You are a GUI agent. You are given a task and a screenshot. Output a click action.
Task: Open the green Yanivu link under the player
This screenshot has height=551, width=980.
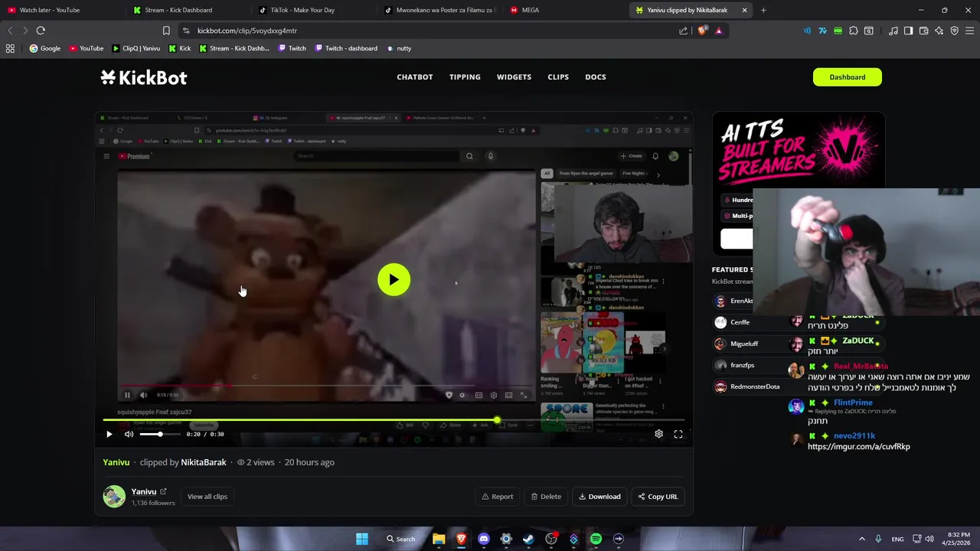116,462
